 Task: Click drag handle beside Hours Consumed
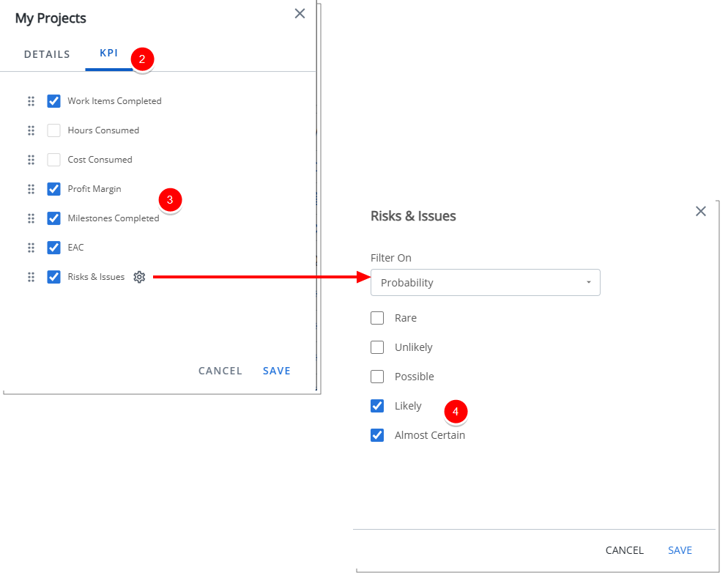click(31, 130)
